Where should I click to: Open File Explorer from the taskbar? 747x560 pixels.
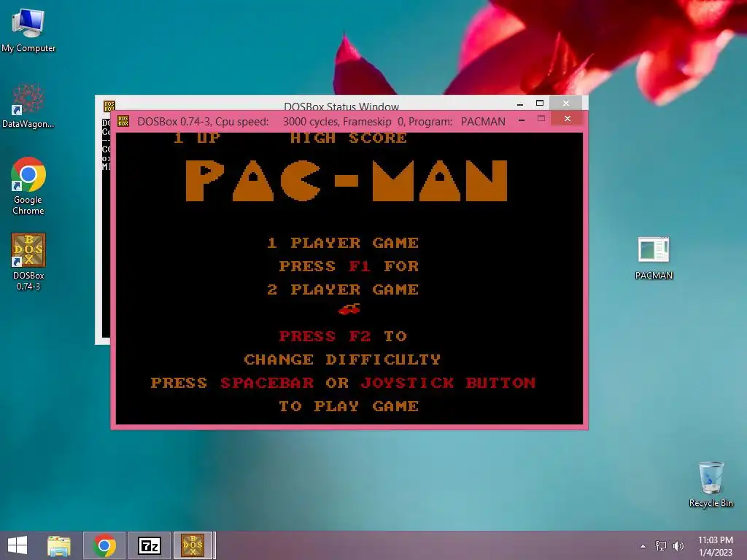[59, 545]
